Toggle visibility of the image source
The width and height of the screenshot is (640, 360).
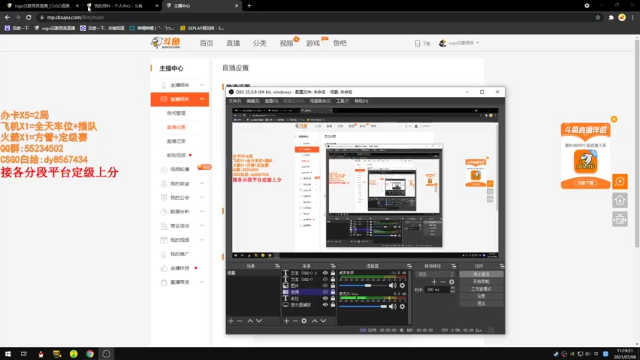325,285
